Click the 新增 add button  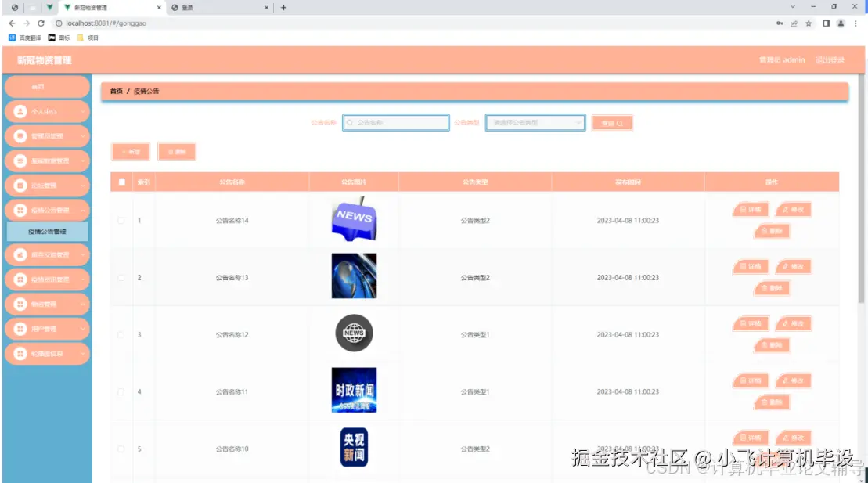pyautogui.click(x=131, y=152)
